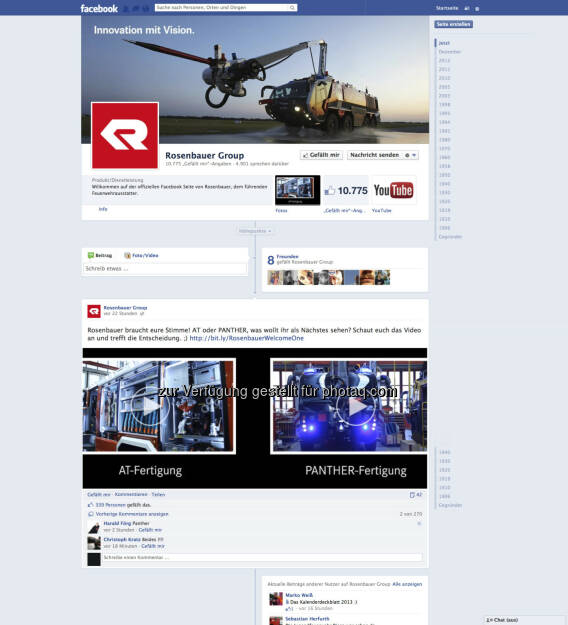Screen dimensions: 568x625
Task: Play the PANTHER-Fertigung video
Action: tap(356, 407)
